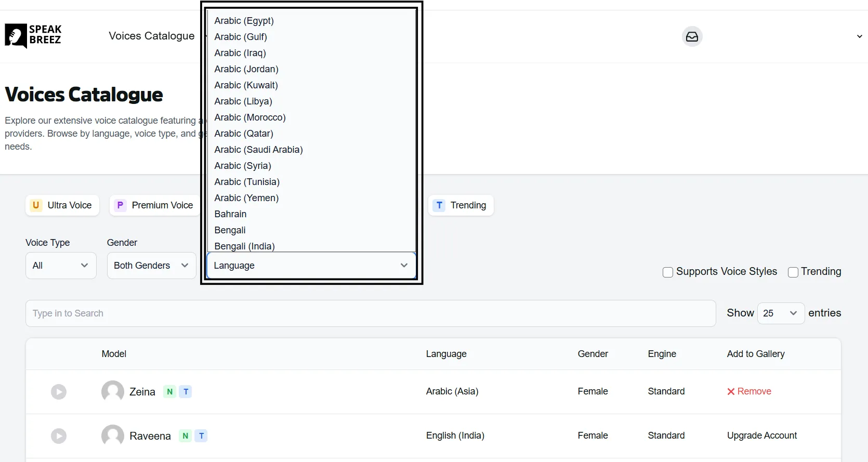Open the Voices Catalogue nav menu
Screen dimensions: 868x462
(151, 36)
